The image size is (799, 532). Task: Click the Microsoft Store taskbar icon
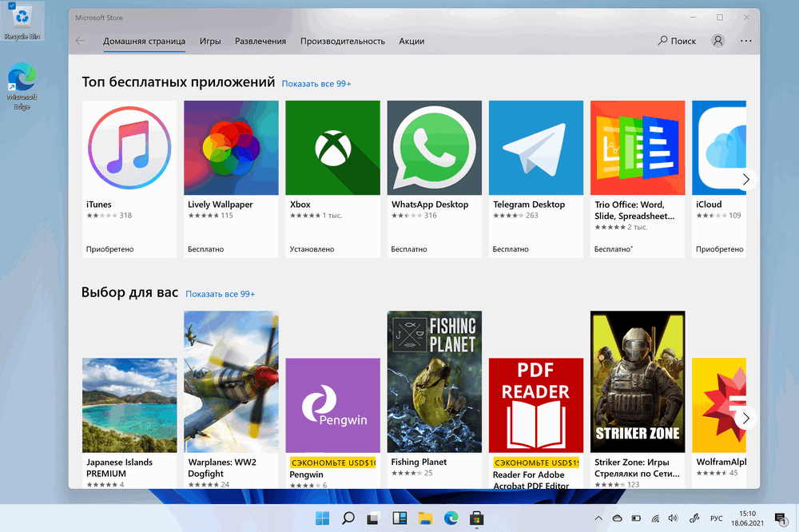click(476, 518)
